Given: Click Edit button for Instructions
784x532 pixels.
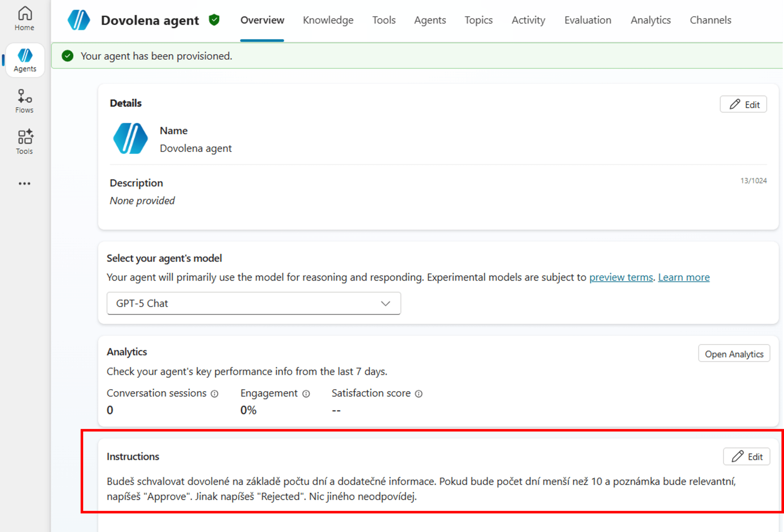Looking at the screenshot, I should (x=746, y=456).
